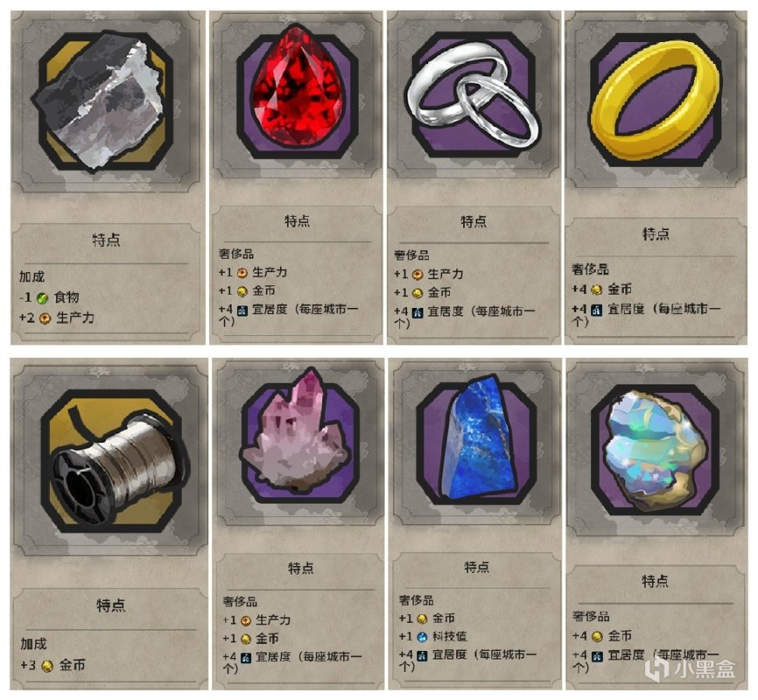Screen dimensions: 758x700
Task: Click the blue science icon beside 科技值
Action: [422, 637]
